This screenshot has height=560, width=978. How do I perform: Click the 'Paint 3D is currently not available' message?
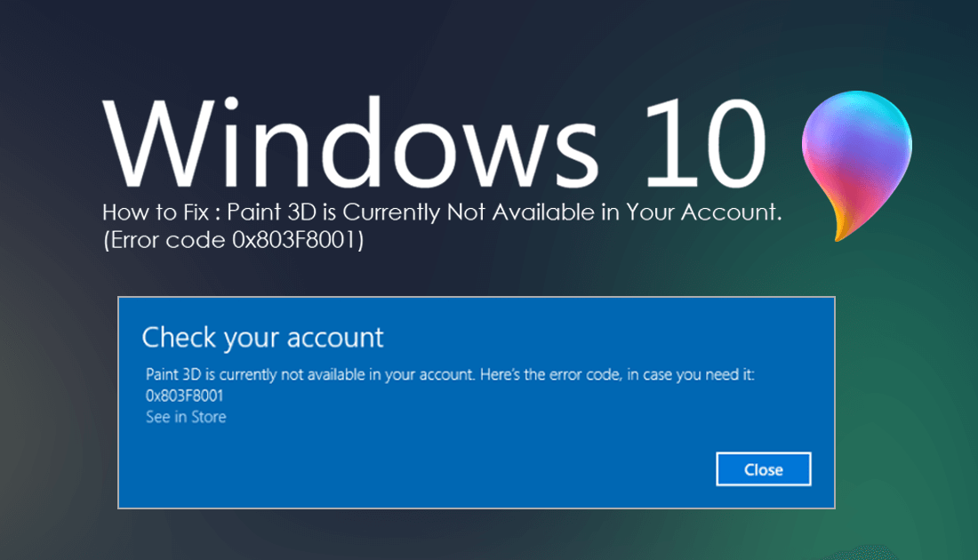click(x=451, y=374)
